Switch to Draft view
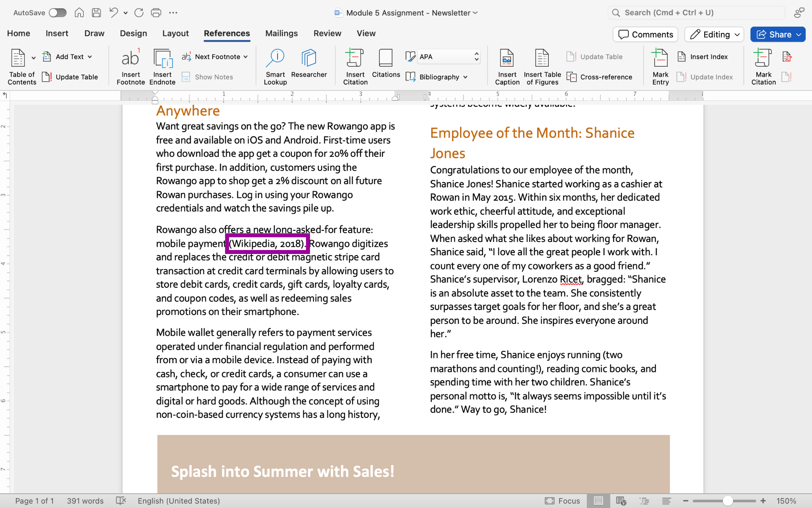The image size is (812, 508). click(x=666, y=501)
